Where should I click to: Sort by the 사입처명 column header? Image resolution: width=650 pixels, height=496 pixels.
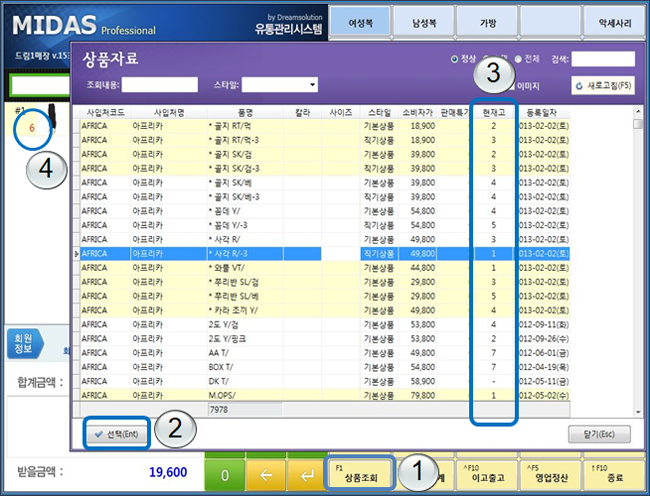click(169, 112)
